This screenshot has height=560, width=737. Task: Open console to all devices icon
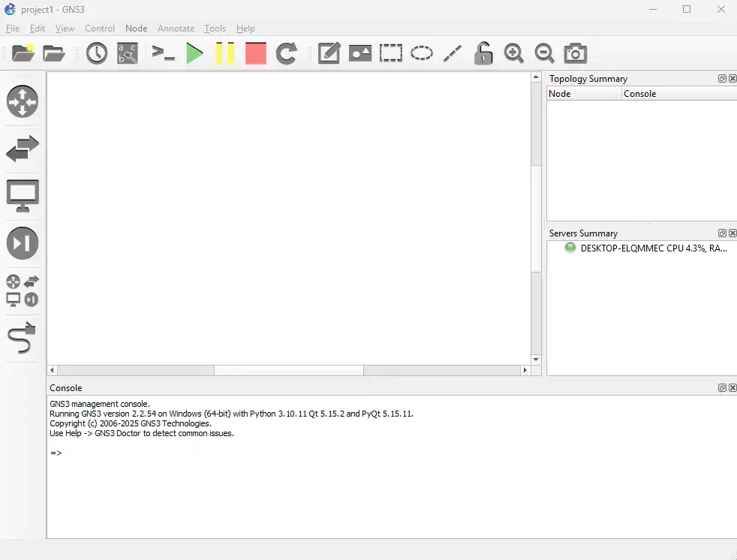(163, 53)
